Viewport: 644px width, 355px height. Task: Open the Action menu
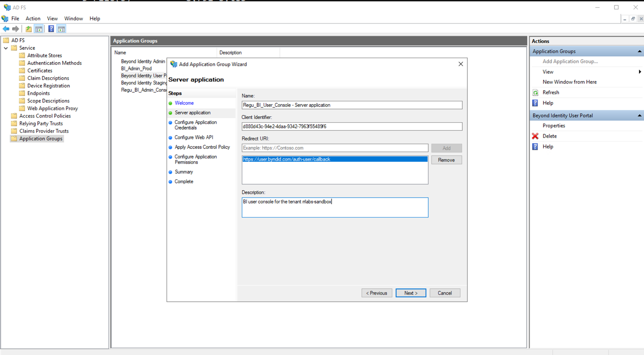tap(33, 19)
